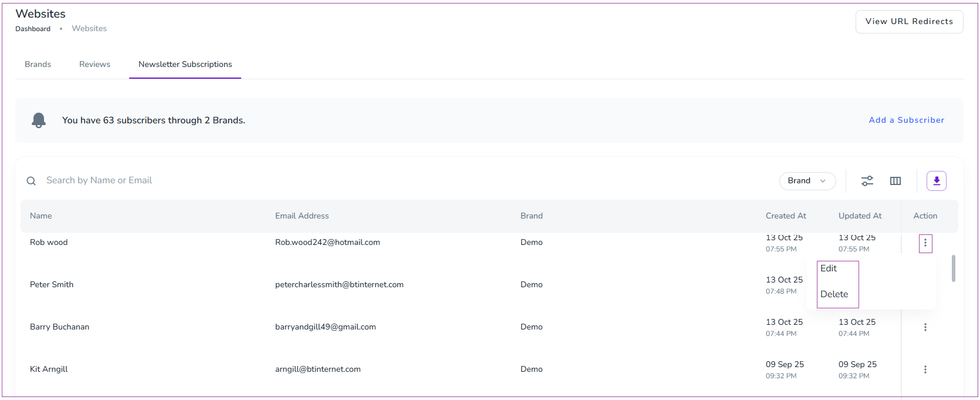Viewport: 980px width, 400px height.
Task: Open the column chooser icon
Action: (x=895, y=181)
